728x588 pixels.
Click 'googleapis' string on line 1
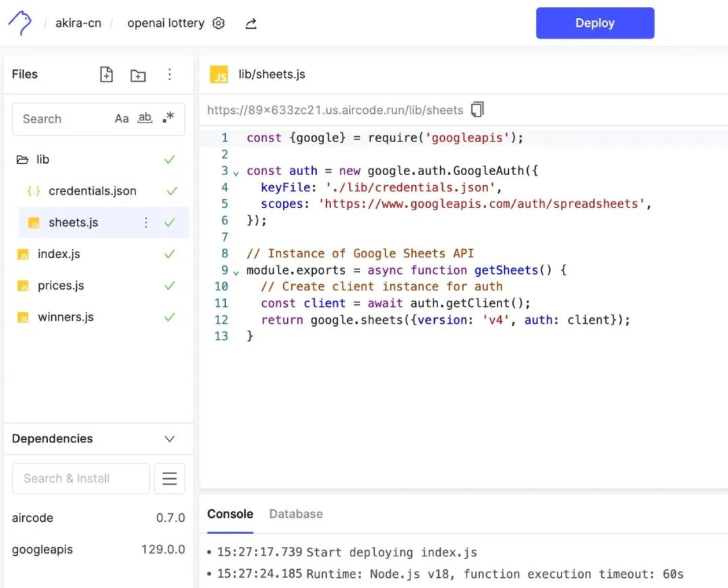468,138
